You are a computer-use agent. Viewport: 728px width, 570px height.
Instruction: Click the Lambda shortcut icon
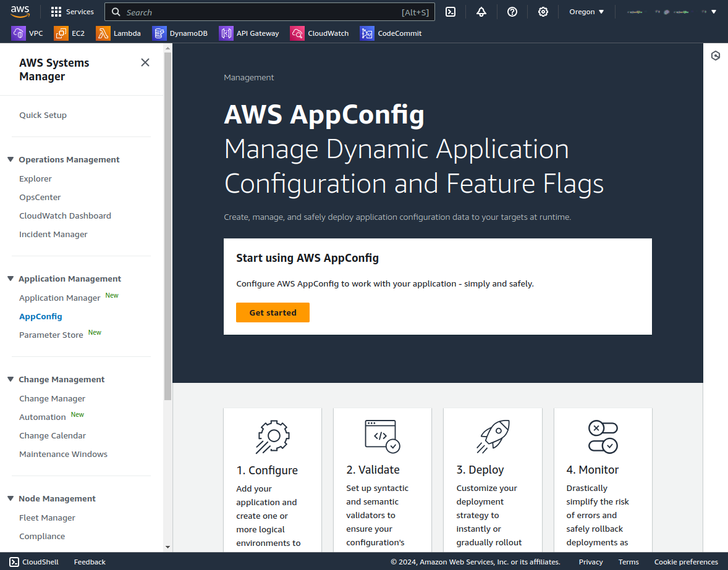pyautogui.click(x=103, y=33)
